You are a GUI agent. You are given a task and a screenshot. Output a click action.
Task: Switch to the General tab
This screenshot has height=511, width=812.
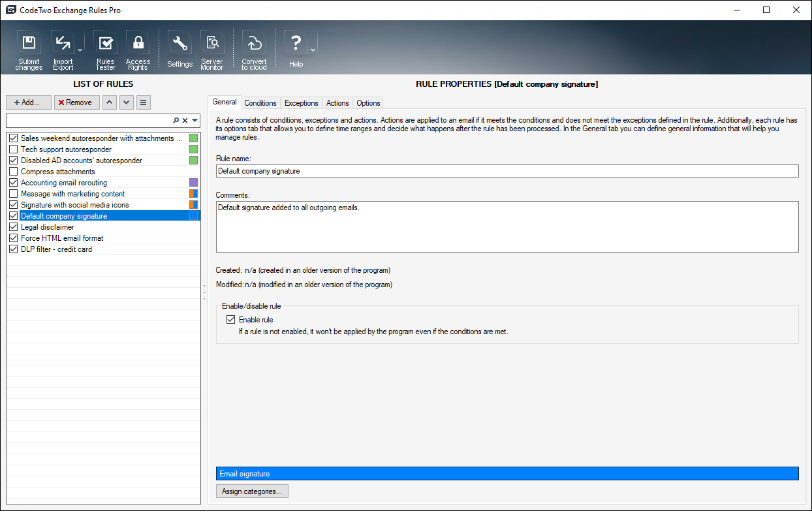point(225,102)
